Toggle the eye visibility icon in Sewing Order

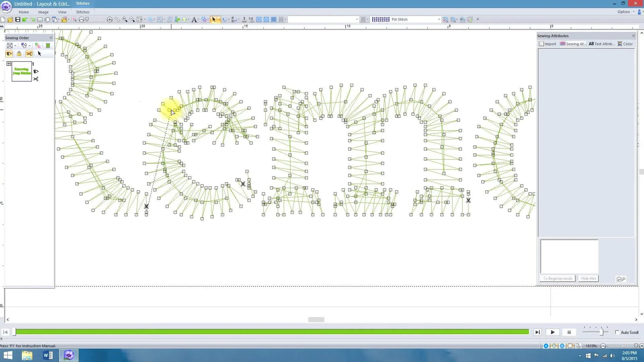pos(9,53)
